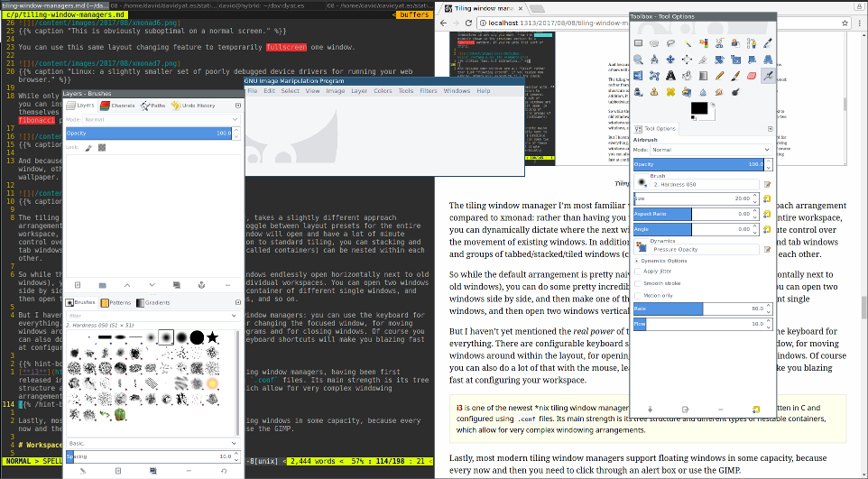The width and height of the screenshot is (868, 479).
Task: Open the Colors menu in GIMP
Action: click(x=383, y=91)
